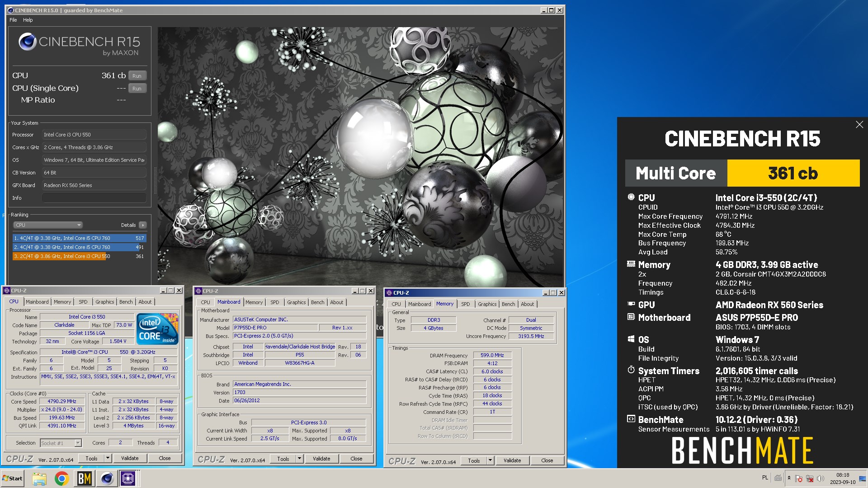Click the DRAM Frequency value 599.0 MHz
This screenshot has height=488, width=868.
(x=492, y=355)
